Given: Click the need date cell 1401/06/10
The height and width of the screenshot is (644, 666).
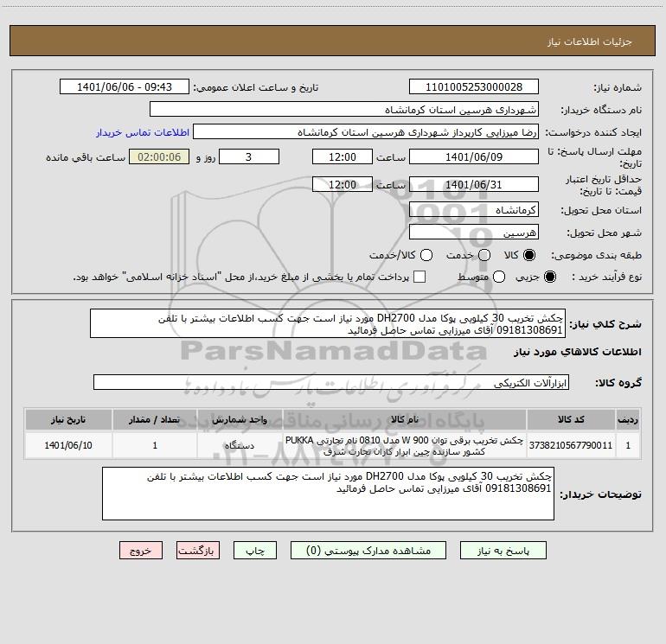Looking at the screenshot, I should [68, 445].
